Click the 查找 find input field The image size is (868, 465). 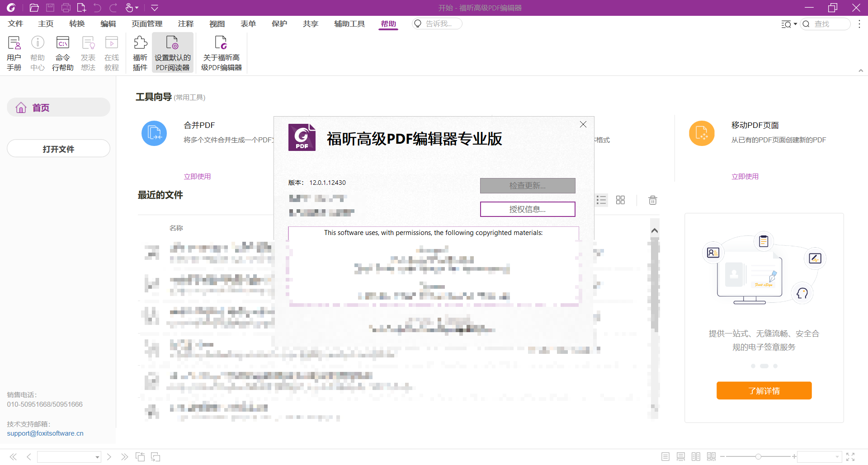tap(826, 24)
